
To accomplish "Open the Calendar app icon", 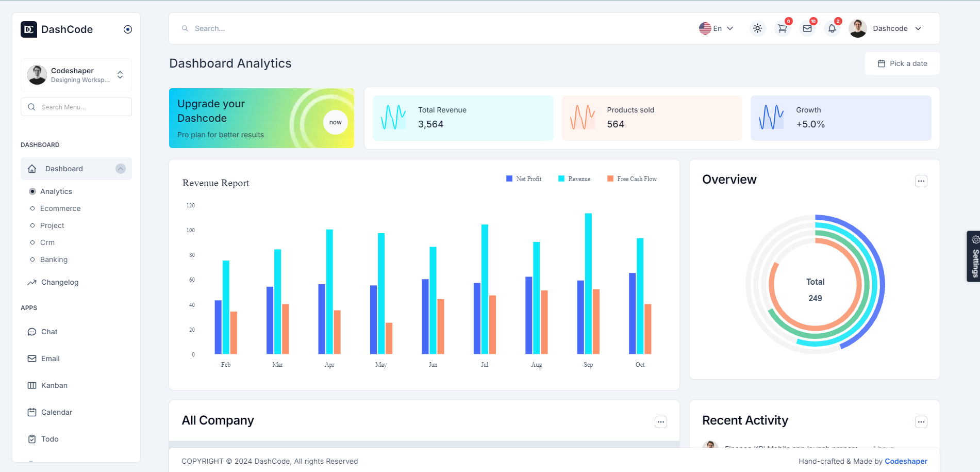I will pyautogui.click(x=32, y=412).
